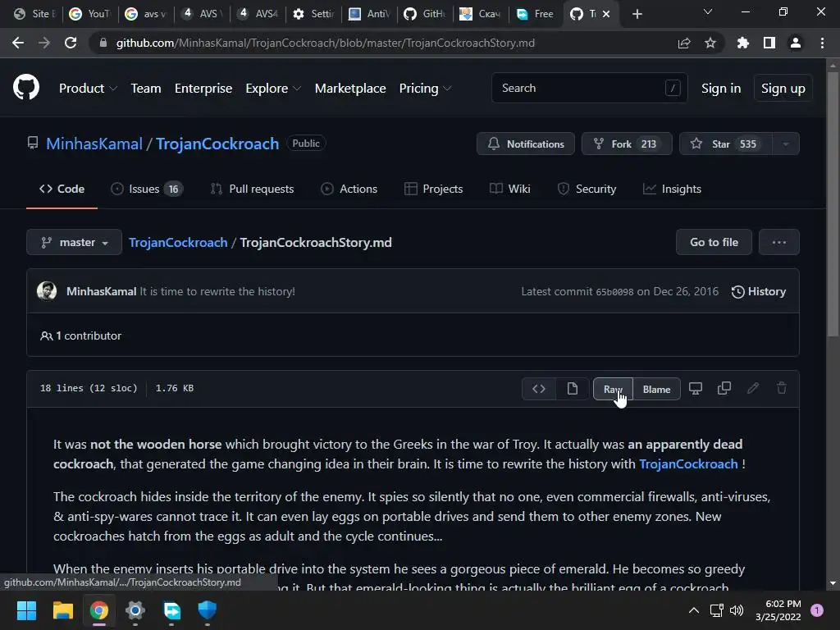Viewport: 840px width, 630px height.
Task: Open MinhasKamal owner profile link
Action: [x=94, y=144]
